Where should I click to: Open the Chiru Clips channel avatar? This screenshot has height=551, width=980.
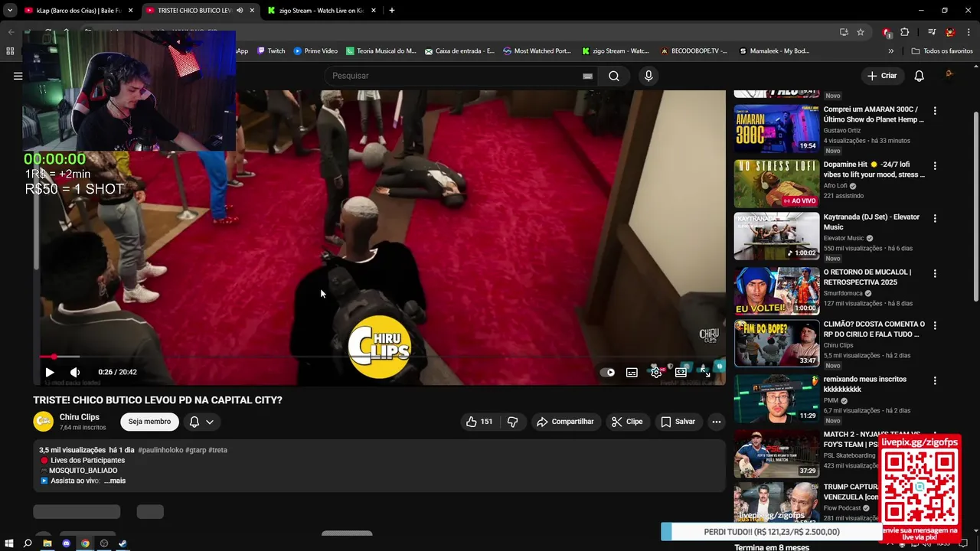click(x=44, y=422)
